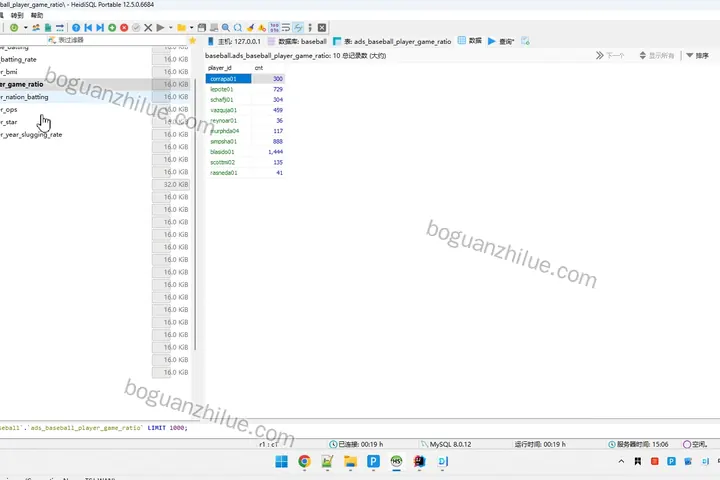Viewport: 720px width, 480px height.
Task: Click the 32.0 KiB size cell
Action: 171,185
